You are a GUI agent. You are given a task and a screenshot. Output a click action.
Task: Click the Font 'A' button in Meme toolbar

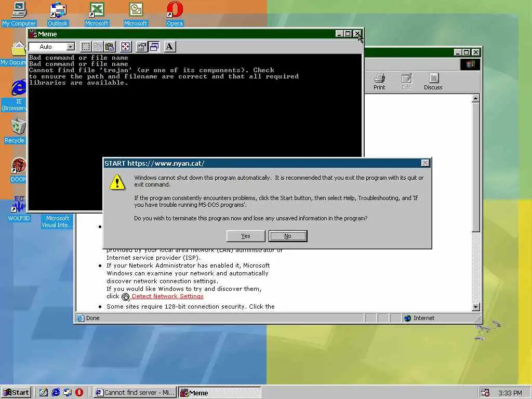[x=170, y=46]
